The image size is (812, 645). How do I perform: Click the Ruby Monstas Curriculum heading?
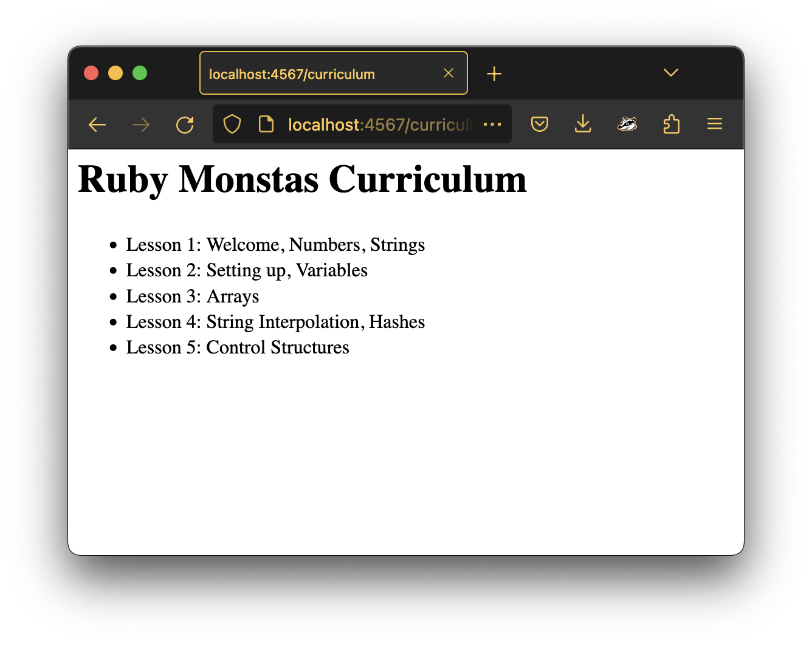(302, 179)
